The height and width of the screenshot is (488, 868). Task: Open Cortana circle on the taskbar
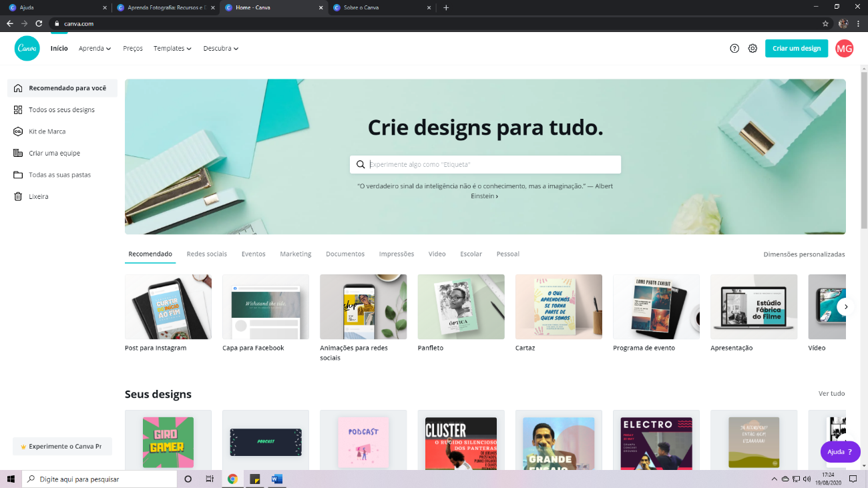pyautogui.click(x=188, y=479)
